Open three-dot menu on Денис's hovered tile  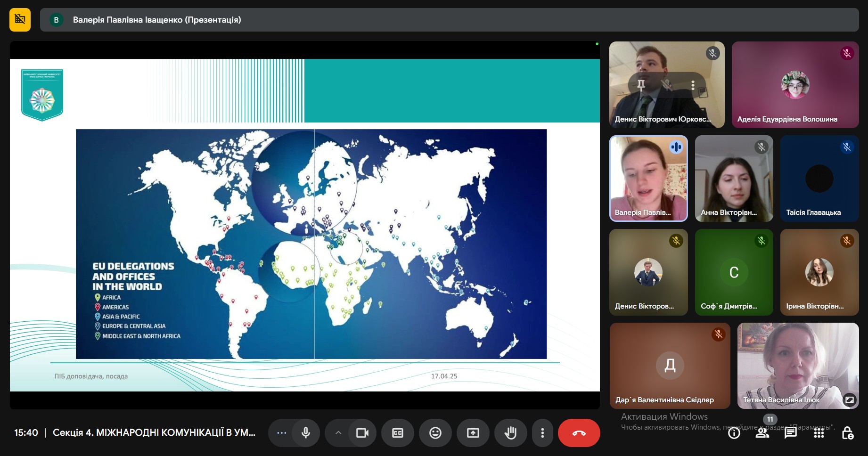tap(692, 85)
